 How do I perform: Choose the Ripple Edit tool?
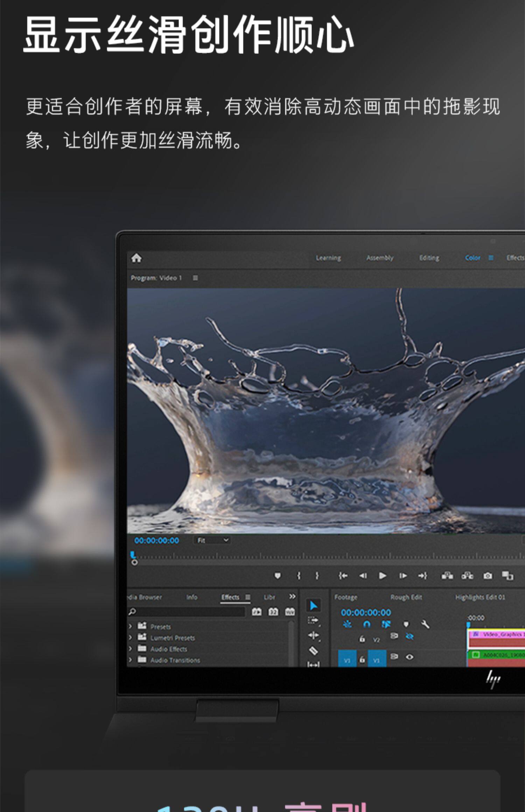click(313, 635)
